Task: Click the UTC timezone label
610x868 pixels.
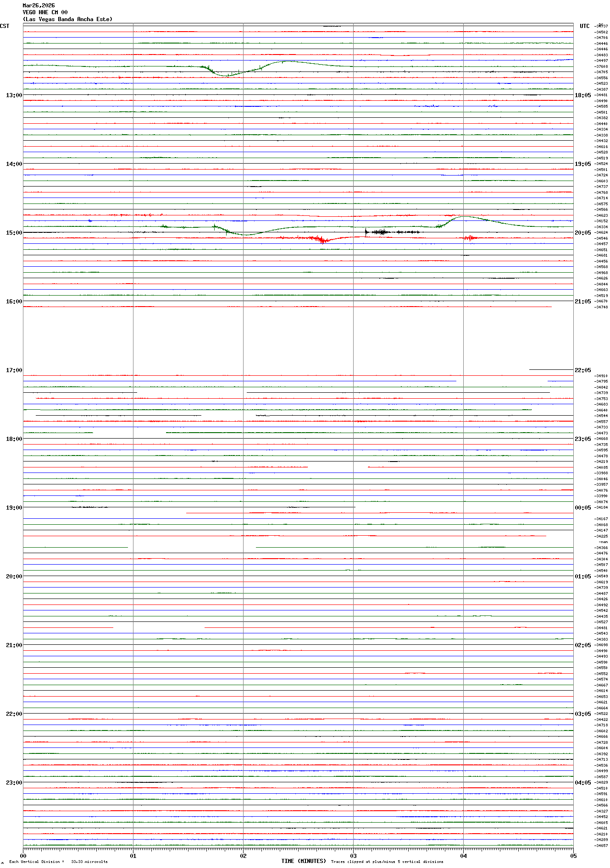Action: (584, 26)
